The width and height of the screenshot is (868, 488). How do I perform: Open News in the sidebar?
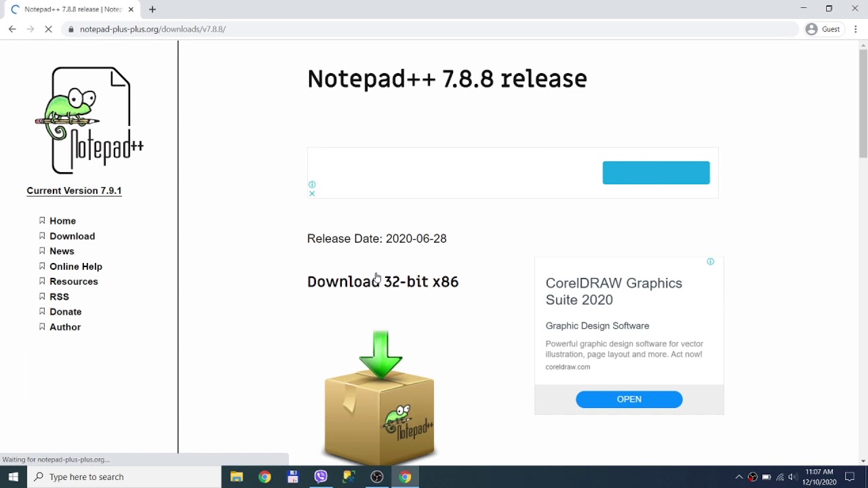click(62, 251)
